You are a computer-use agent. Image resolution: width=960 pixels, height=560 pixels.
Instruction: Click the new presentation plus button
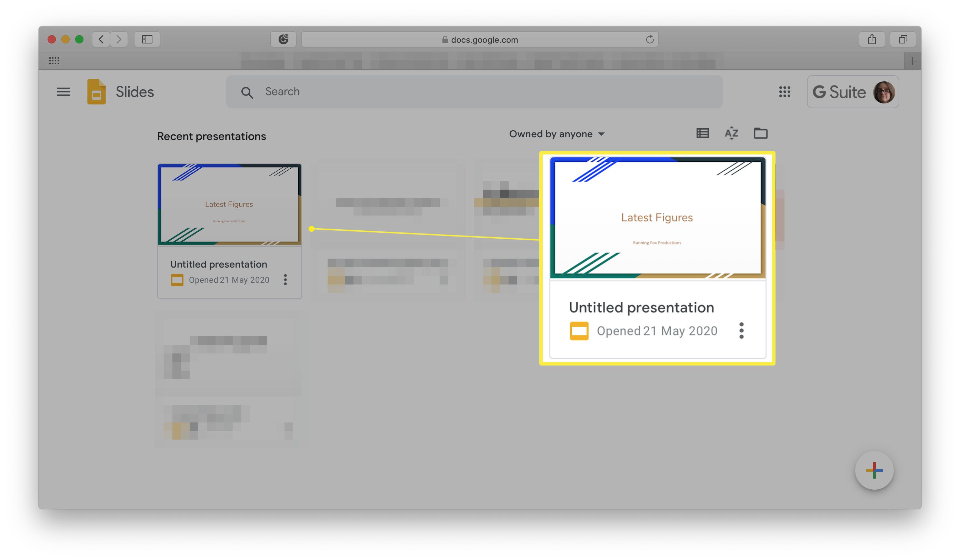(875, 471)
